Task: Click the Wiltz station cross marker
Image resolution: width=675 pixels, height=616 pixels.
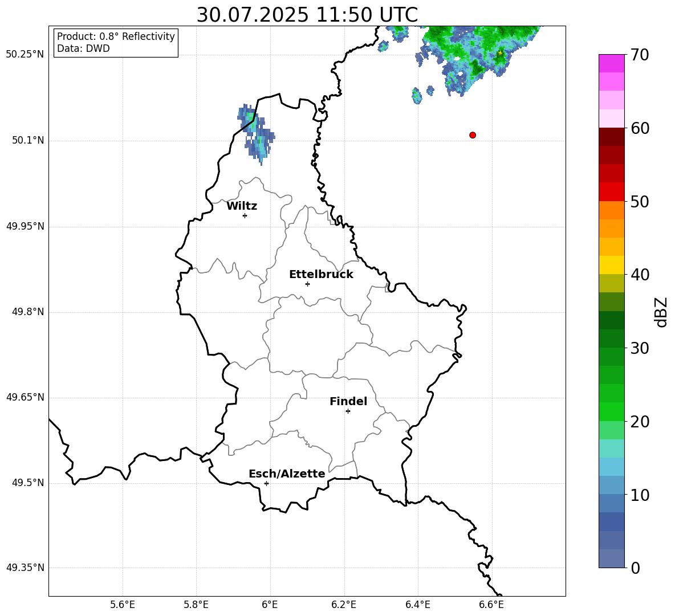Action: pos(245,215)
